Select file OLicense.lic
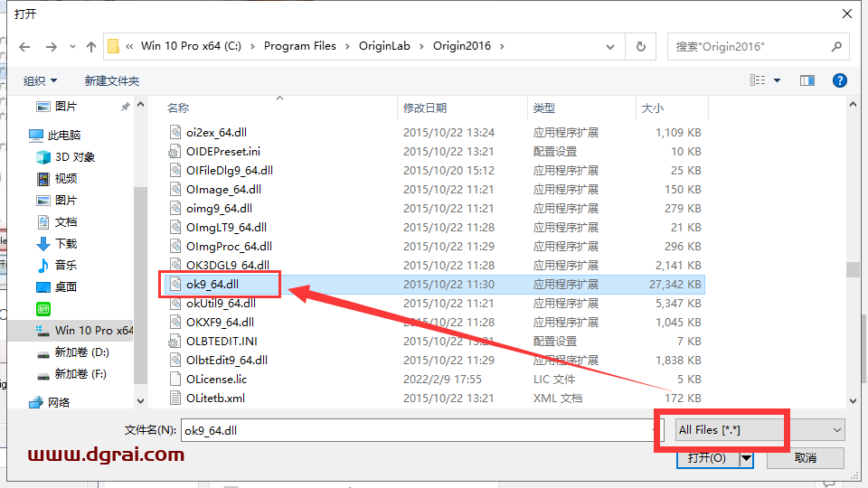 pyautogui.click(x=216, y=379)
